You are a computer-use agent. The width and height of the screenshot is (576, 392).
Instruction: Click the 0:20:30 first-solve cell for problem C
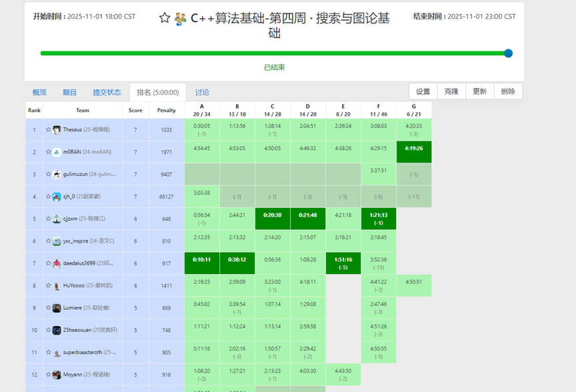tap(272, 219)
